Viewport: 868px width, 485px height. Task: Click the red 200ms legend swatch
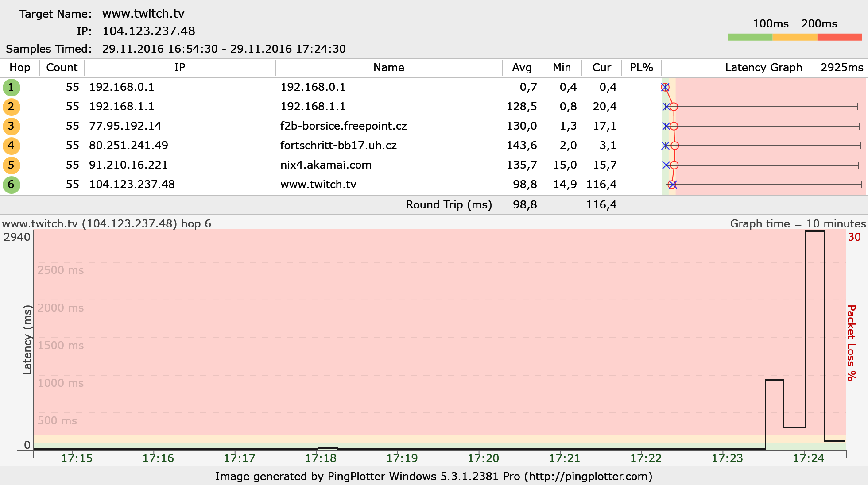click(x=840, y=37)
